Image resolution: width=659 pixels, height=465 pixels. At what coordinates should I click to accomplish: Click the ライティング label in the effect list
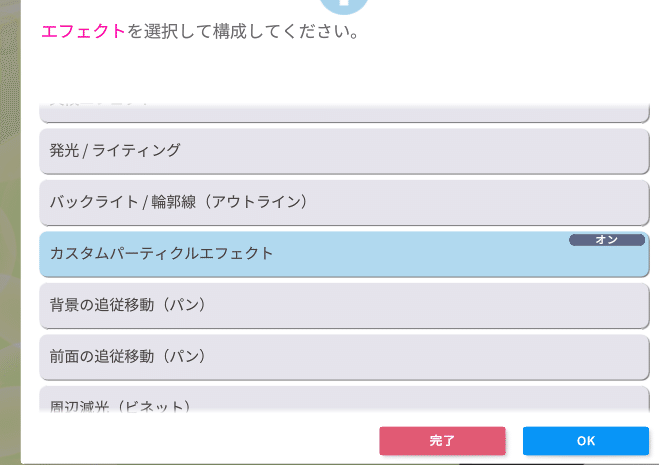(136, 150)
